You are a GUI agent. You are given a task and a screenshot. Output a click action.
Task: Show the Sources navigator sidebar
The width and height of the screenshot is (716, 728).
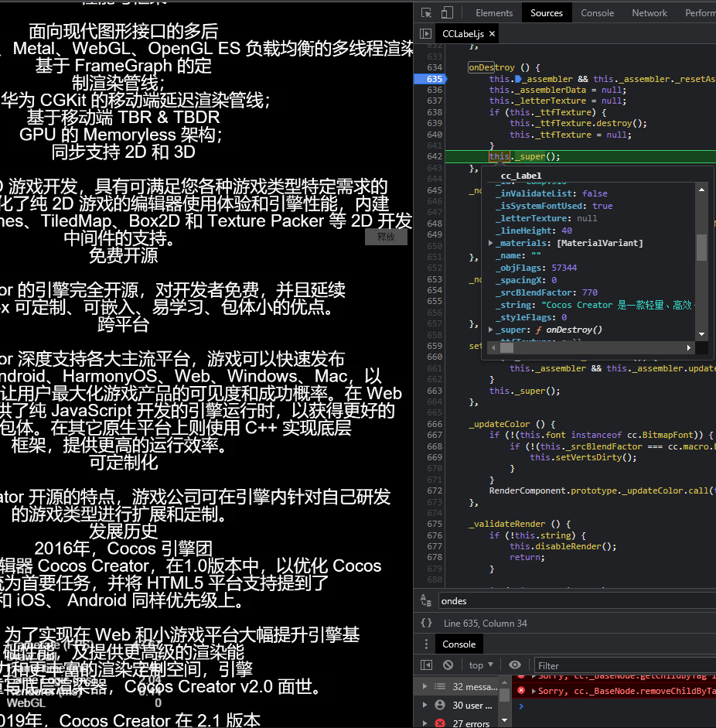point(425,34)
